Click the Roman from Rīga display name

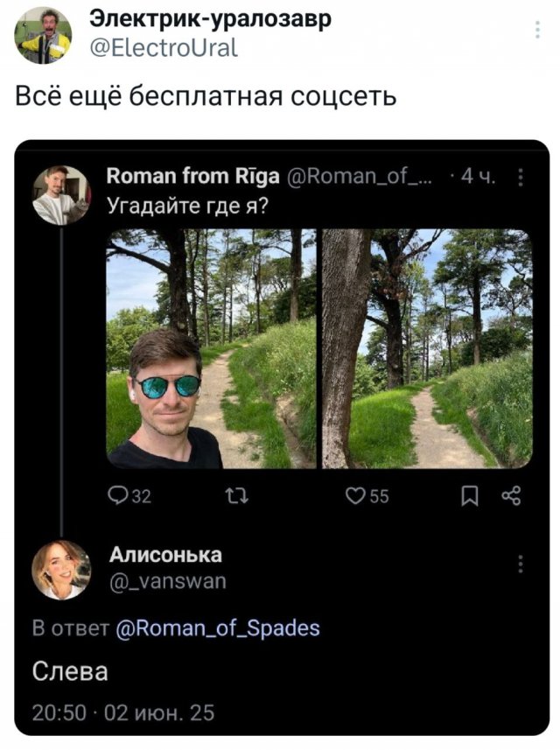192,179
